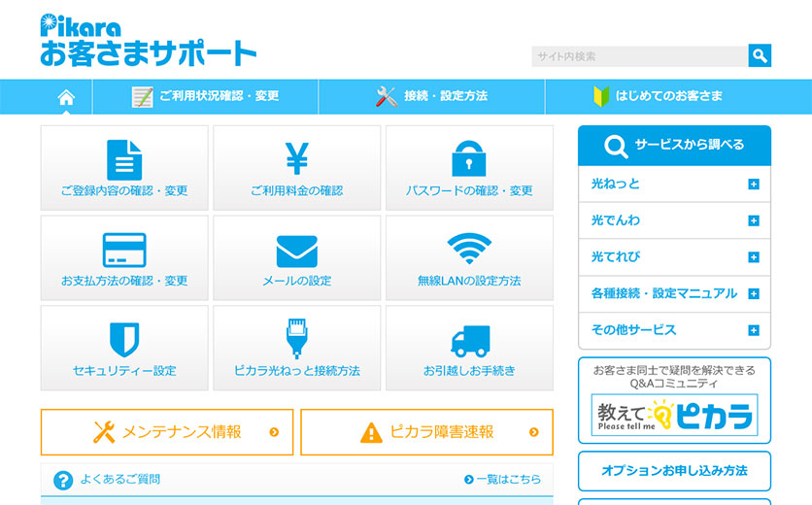Click the orange arrow in ピカラ障害速報 banner

534,432
